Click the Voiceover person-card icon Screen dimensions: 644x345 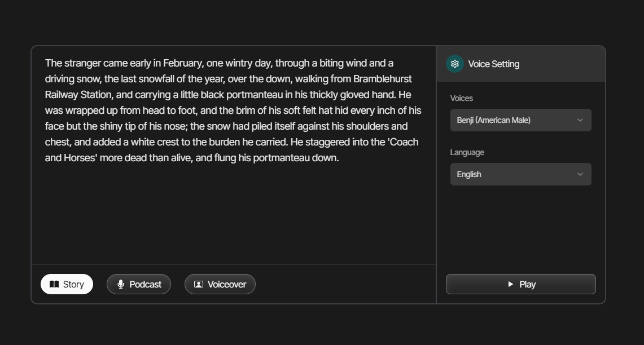199,284
